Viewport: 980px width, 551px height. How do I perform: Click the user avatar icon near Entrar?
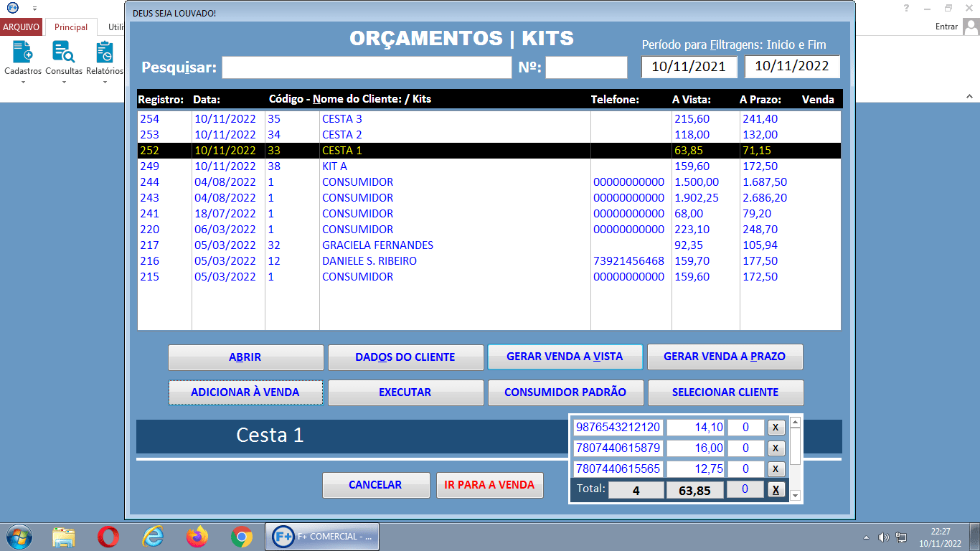point(971,27)
